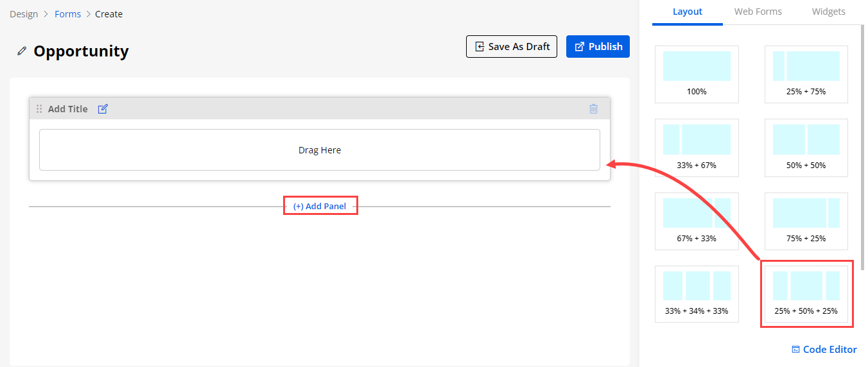Screen dimensions: 868x367
Task: Click the Save As Draft button
Action: (x=512, y=47)
